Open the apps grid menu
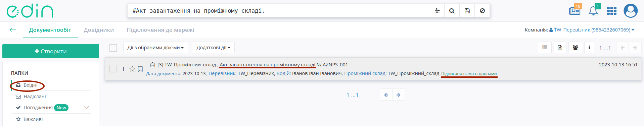 [x=611, y=11]
